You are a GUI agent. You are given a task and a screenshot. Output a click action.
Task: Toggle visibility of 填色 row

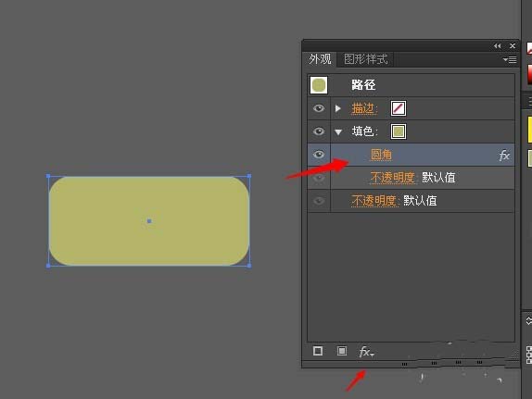coord(319,131)
